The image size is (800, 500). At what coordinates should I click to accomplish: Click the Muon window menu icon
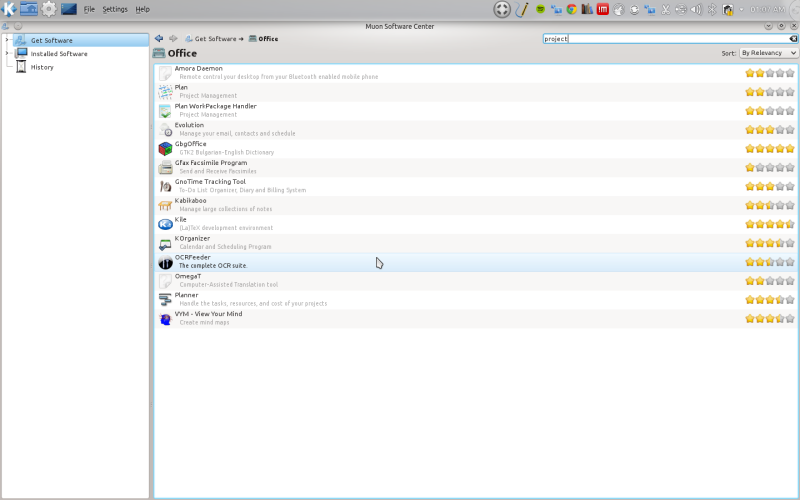6,26
